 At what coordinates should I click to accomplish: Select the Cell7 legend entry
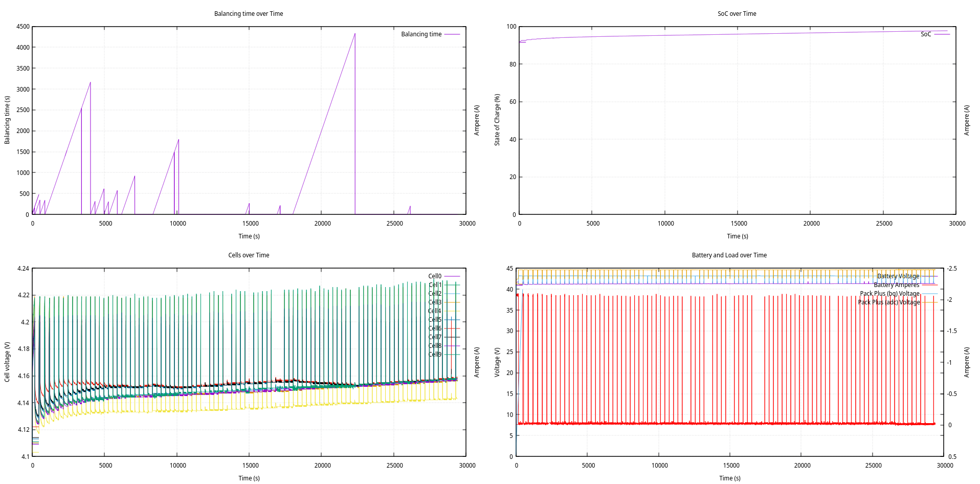pos(435,337)
